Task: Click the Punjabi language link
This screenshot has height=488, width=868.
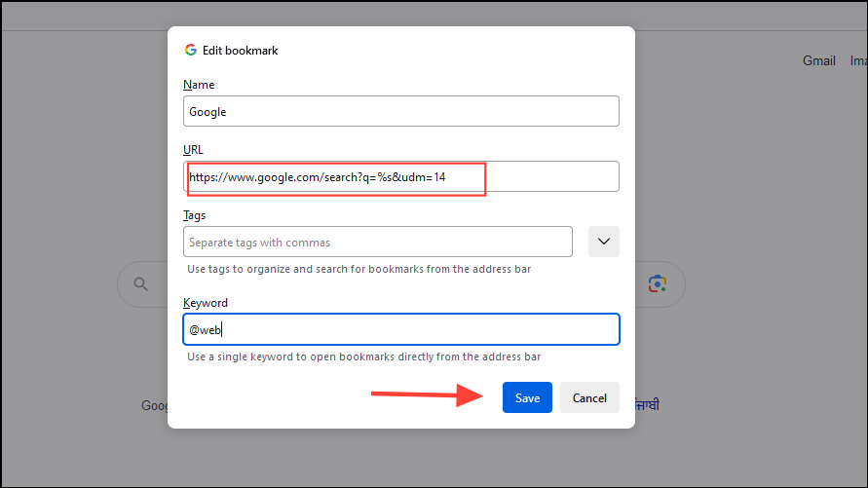Action: click(647, 405)
